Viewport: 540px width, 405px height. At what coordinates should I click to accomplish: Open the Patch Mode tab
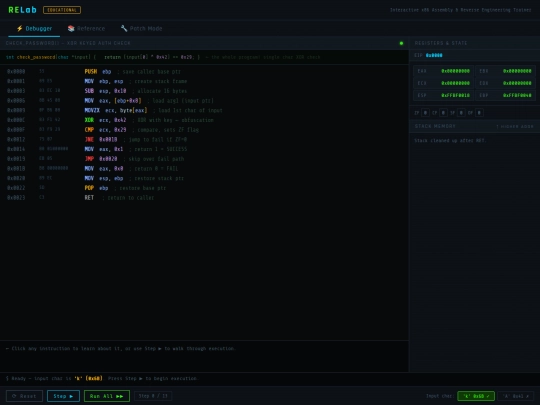coord(141,29)
